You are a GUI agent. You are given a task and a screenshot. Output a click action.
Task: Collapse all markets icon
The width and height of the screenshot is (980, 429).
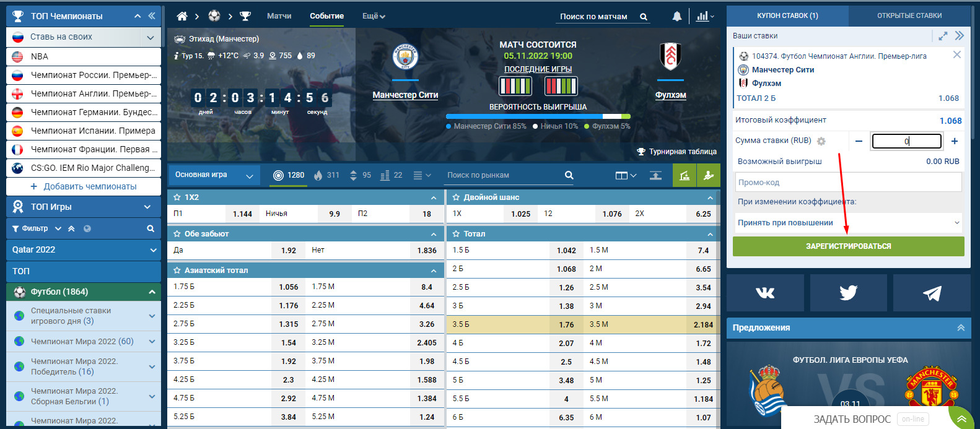[655, 176]
